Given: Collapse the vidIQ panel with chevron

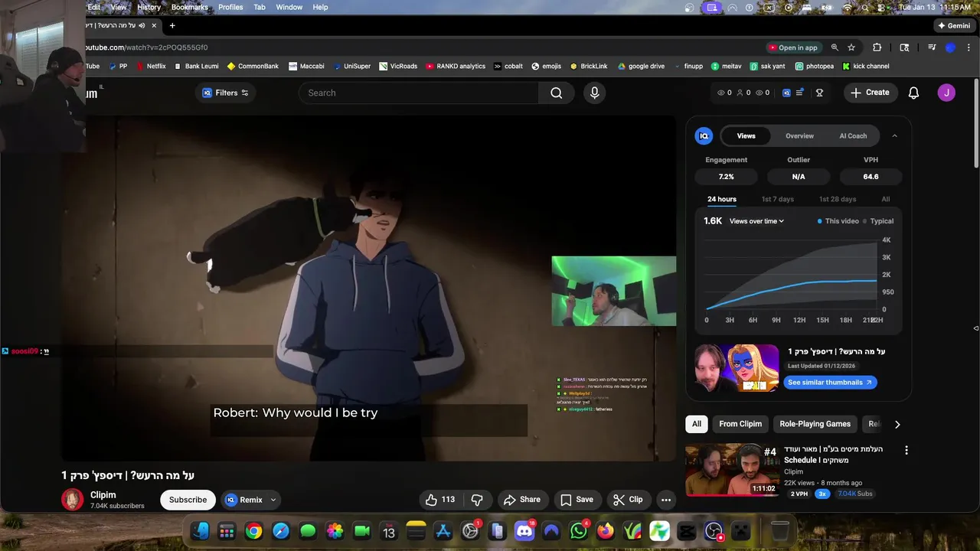Looking at the screenshot, I should (x=894, y=135).
